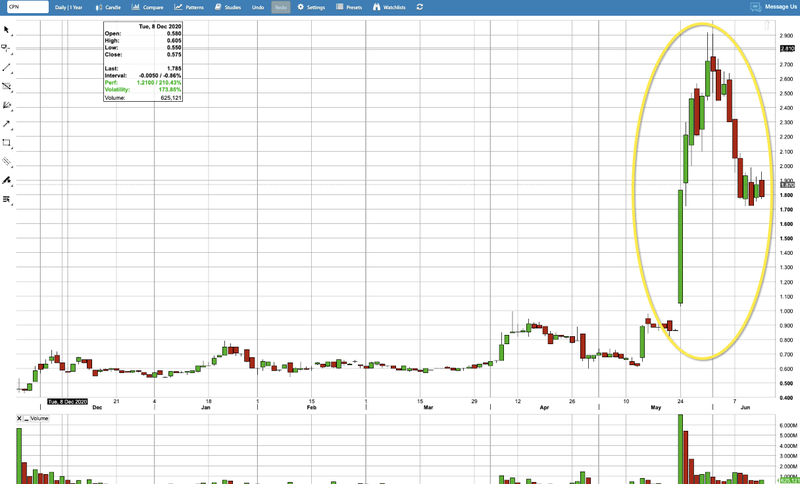Click the Redo button
Image resolution: width=800 pixels, height=484 pixels.
[x=281, y=7]
